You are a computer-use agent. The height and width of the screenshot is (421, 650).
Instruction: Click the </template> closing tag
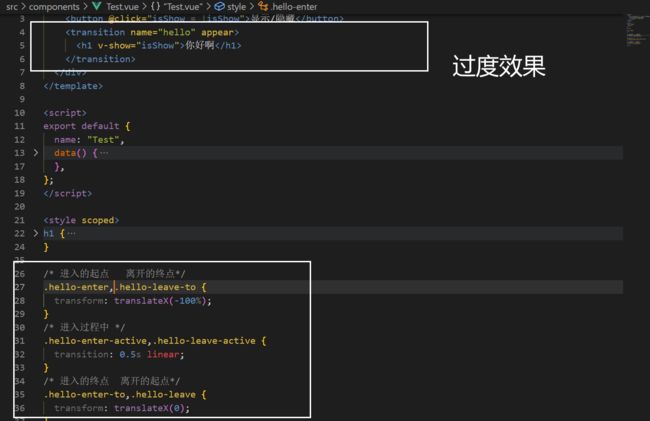point(73,86)
